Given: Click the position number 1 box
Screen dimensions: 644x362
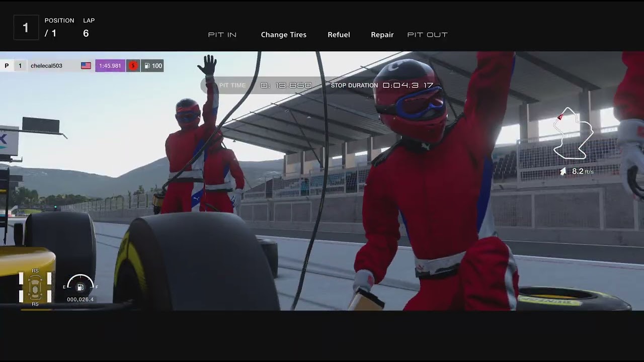Looking at the screenshot, I should click(x=26, y=28).
